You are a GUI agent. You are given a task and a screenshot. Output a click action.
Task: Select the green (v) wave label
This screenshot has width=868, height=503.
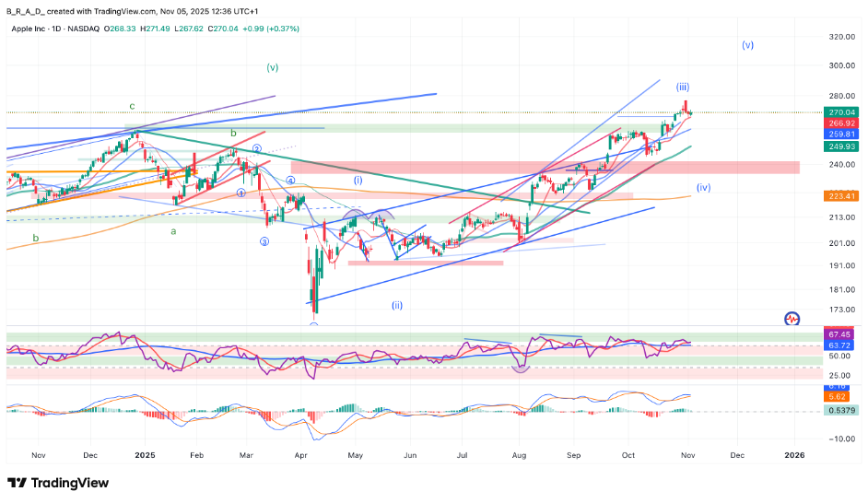point(273,67)
